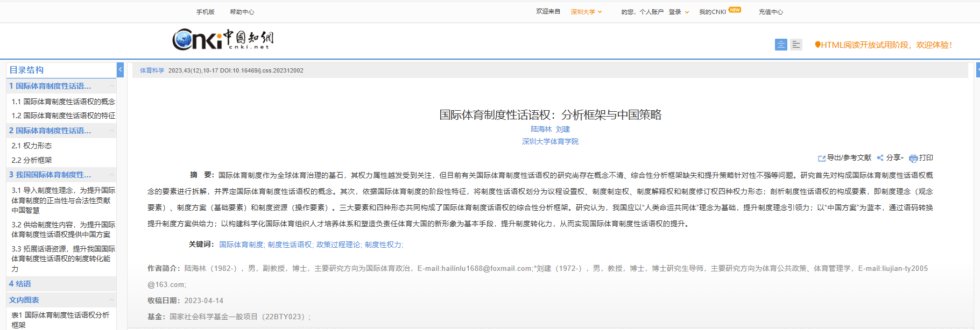Open 我的CNKI in the top bar
This screenshot has width=980, height=330.
[x=712, y=12]
